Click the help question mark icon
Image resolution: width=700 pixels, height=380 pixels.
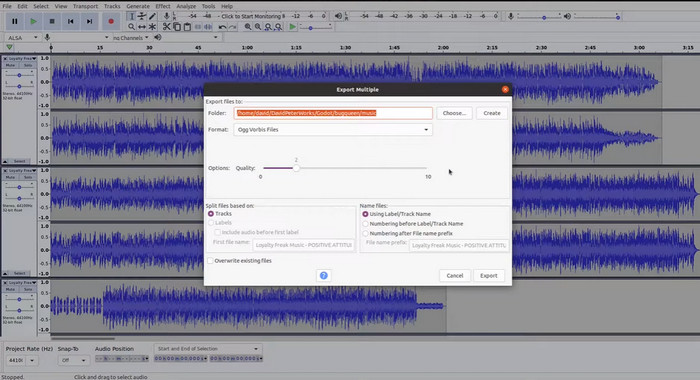pyautogui.click(x=324, y=276)
